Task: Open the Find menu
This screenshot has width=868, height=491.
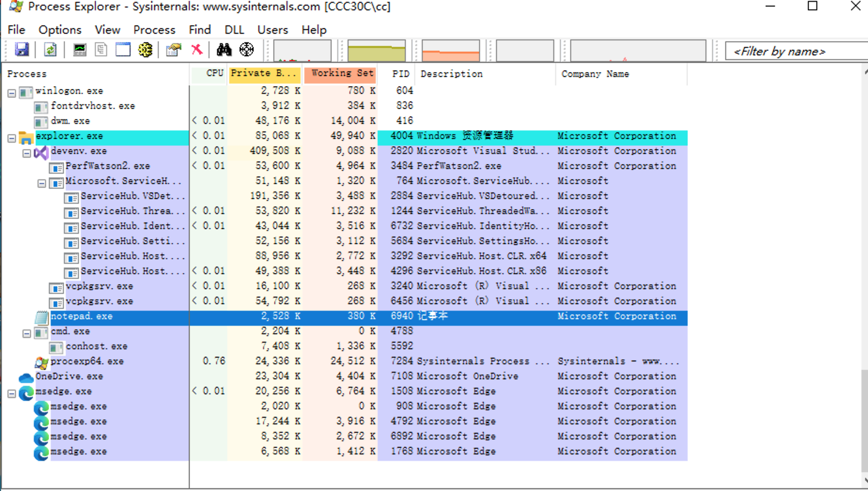Action: click(x=200, y=30)
